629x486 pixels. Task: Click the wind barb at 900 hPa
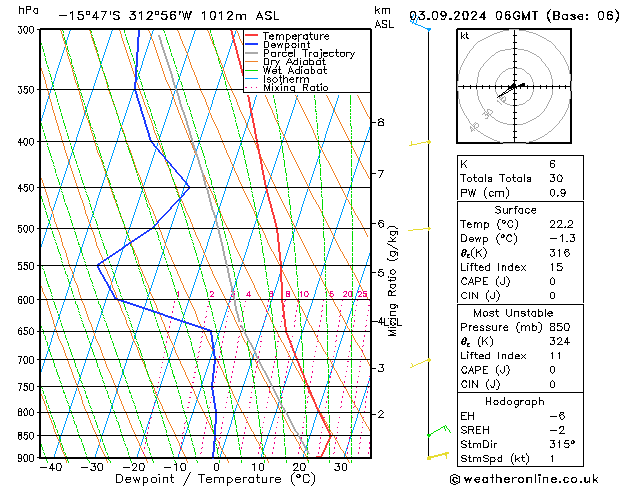point(436,456)
